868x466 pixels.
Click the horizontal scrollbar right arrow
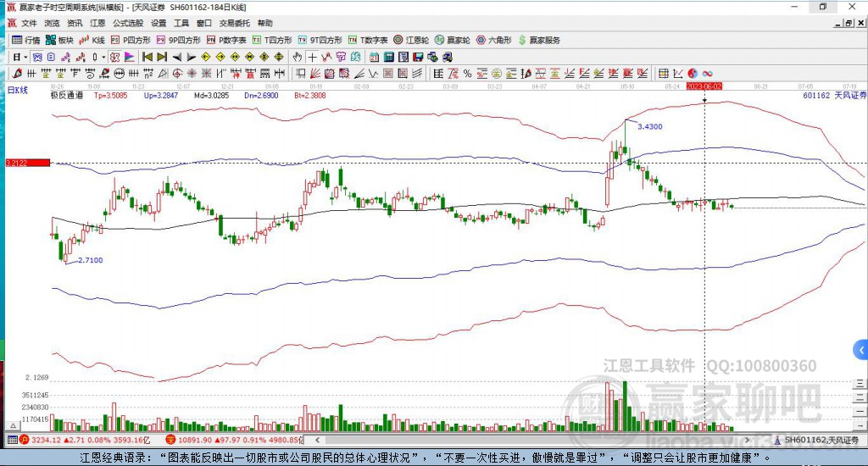pyautogui.click(x=747, y=440)
